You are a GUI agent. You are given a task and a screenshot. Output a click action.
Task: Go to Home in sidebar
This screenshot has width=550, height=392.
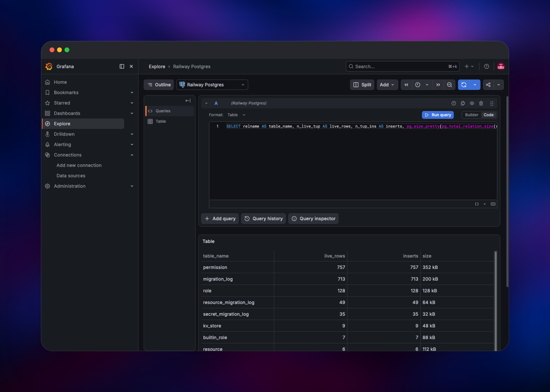point(60,82)
